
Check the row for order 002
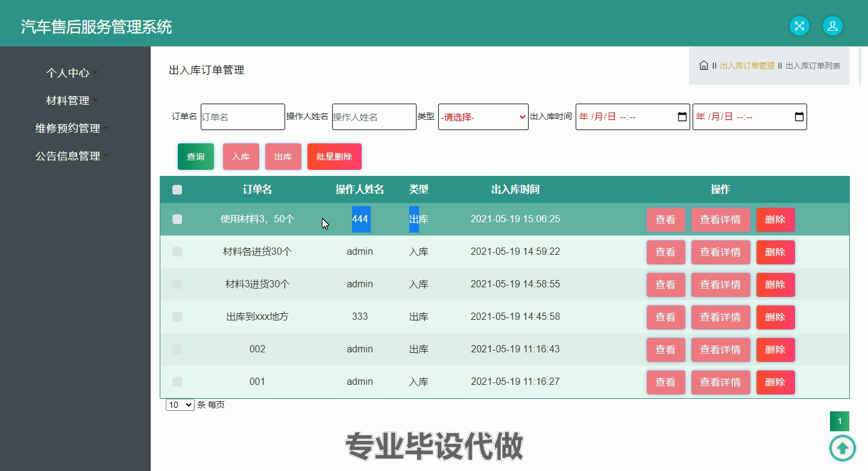pos(177,349)
